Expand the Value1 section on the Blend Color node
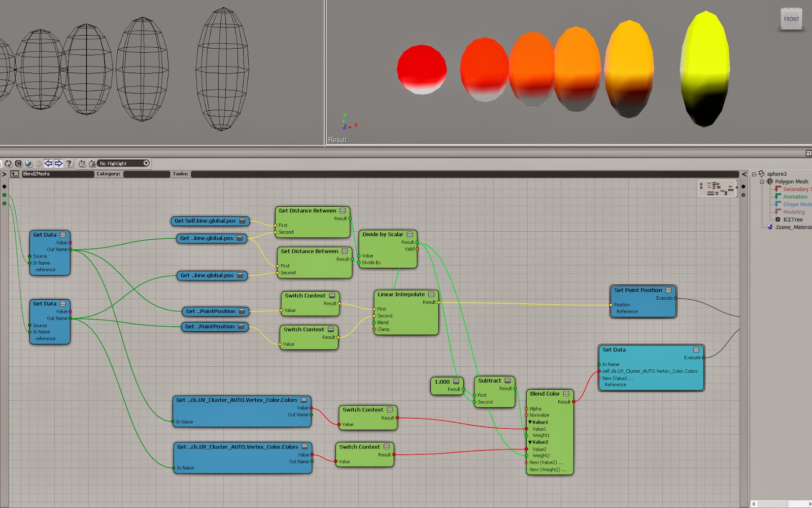The image size is (812, 508). click(x=530, y=422)
